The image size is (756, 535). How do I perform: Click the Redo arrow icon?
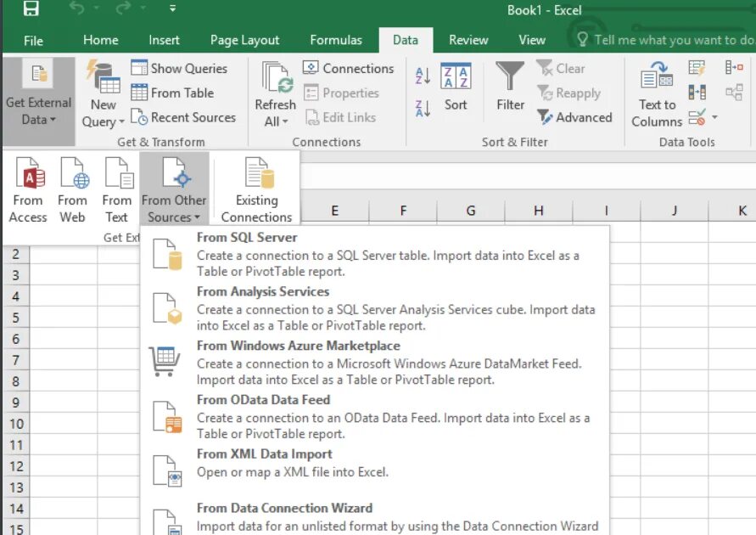pos(123,8)
